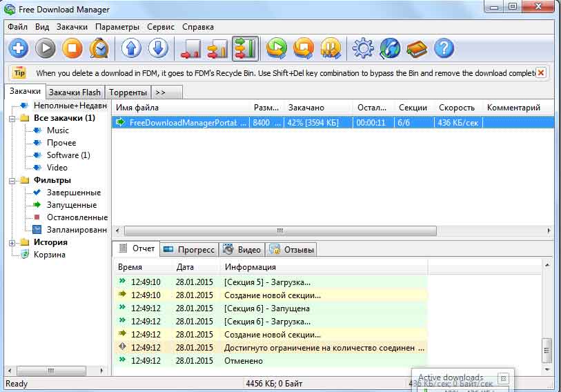
Task: Open the Вид menu
Action: (x=42, y=27)
